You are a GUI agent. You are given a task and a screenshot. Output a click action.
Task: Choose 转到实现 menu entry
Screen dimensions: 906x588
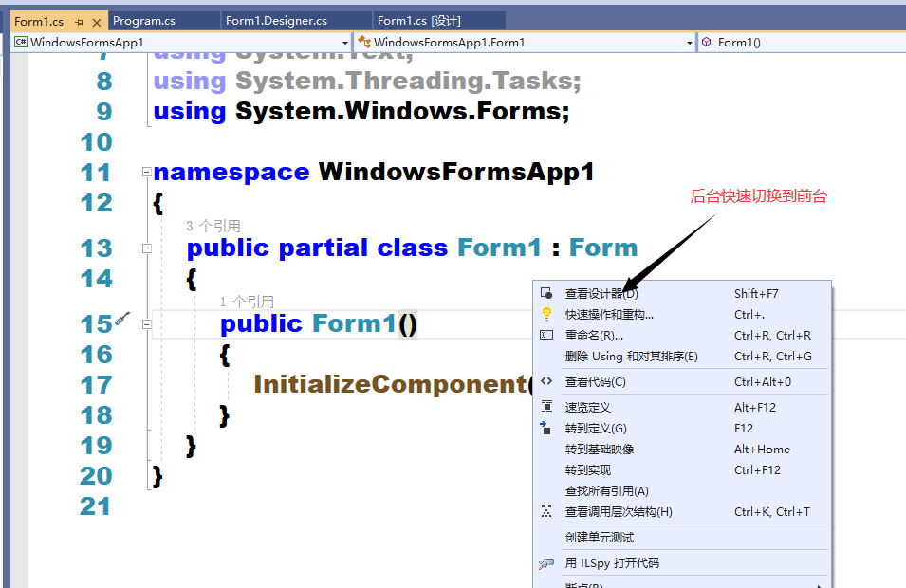[x=682, y=469]
